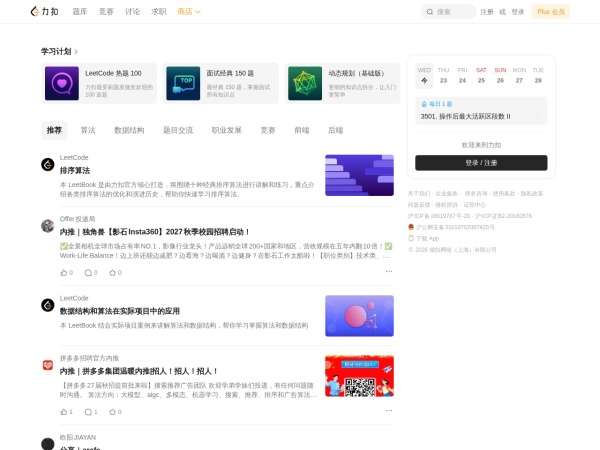Click the 关于我们 footer link
The height and width of the screenshot is (450, 600).
(x=419, y=194)
